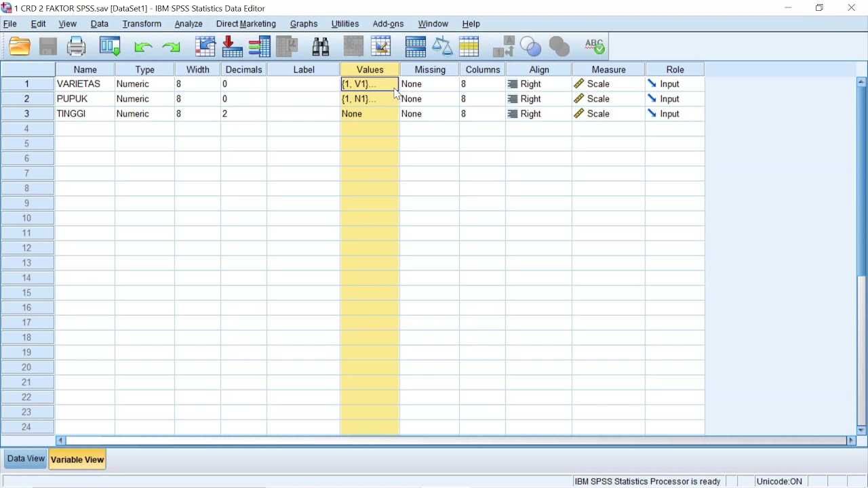Click the PUPUK name cell
The height and width of the screenshot is (488, 868).
(85, 99)
